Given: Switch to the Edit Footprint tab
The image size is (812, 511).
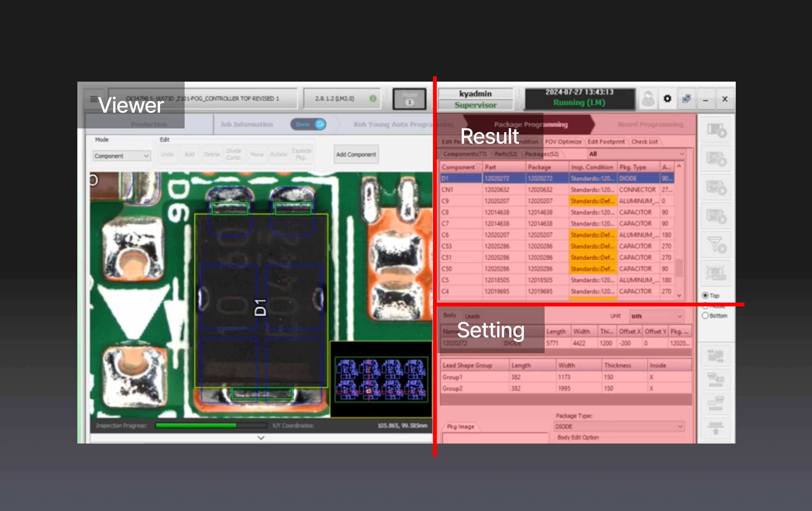Looking at the screenshot, I should click(x=606, y=142).
